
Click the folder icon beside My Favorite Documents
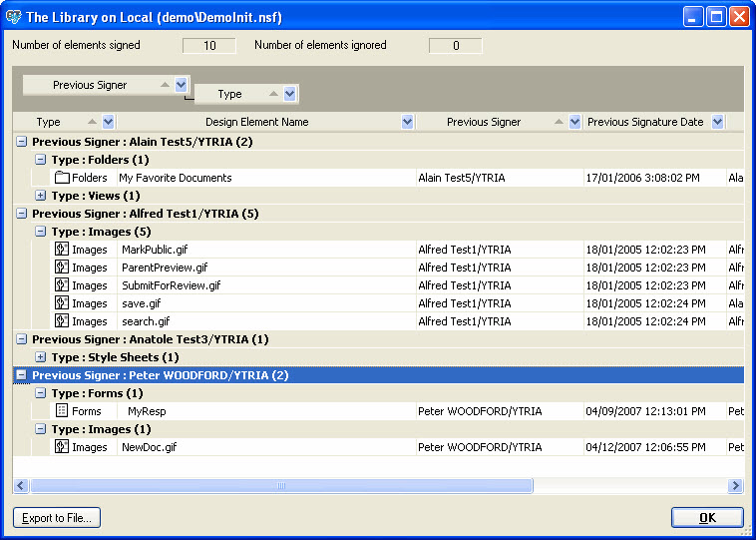(62, 178)
